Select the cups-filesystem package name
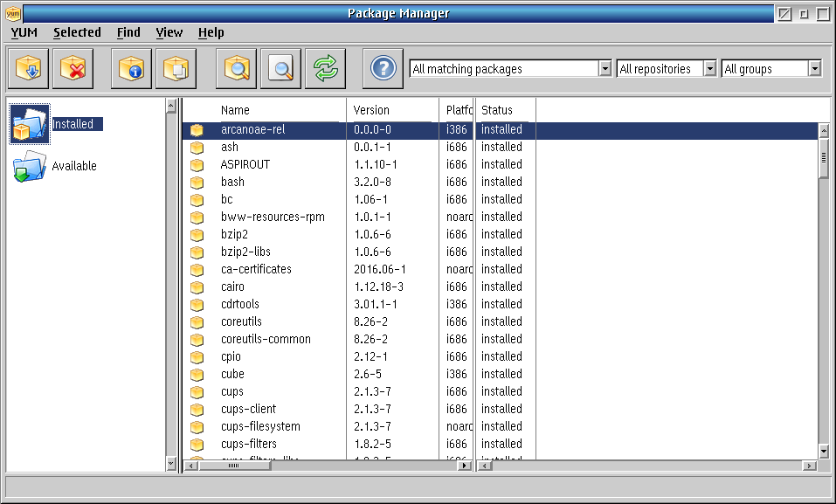 (x=260, y=426)
